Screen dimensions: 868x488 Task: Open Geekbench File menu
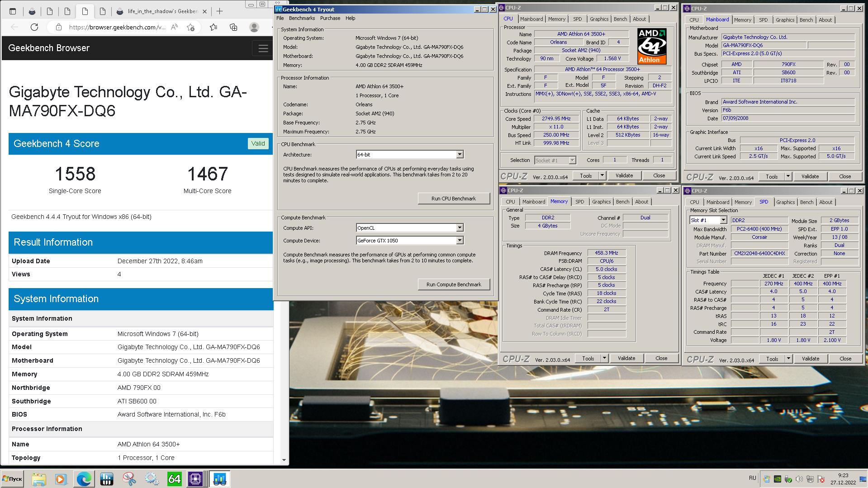[280, 18]
